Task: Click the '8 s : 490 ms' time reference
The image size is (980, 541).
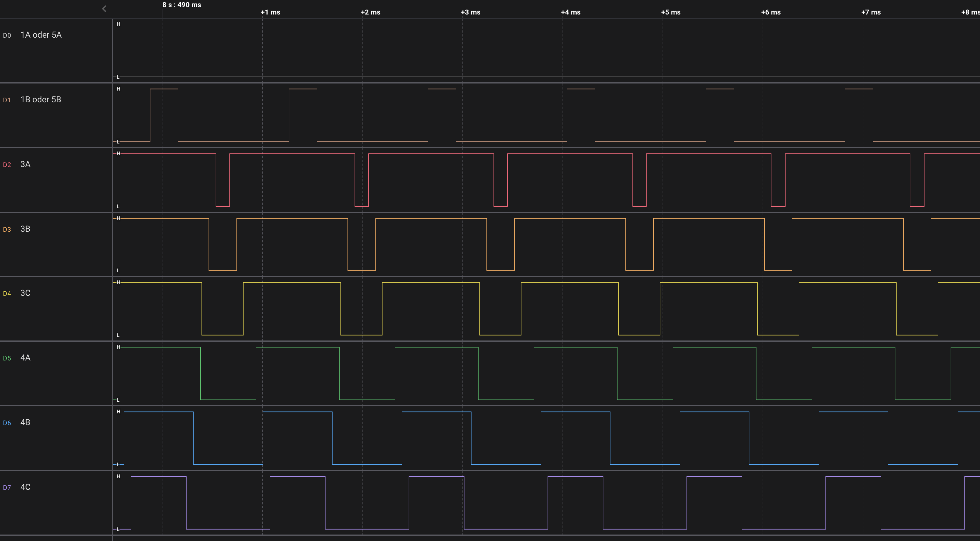Action: 182,5
